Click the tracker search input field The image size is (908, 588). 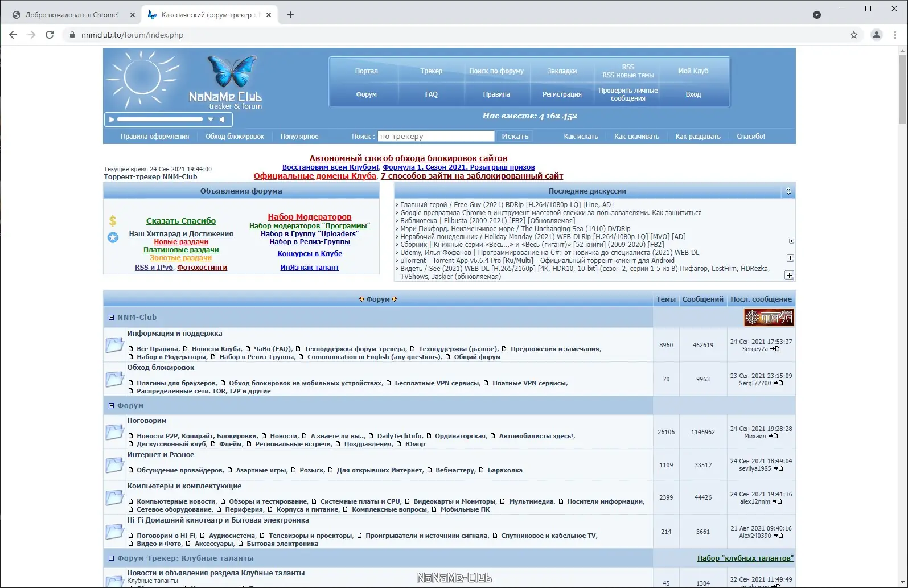point(436,137)
